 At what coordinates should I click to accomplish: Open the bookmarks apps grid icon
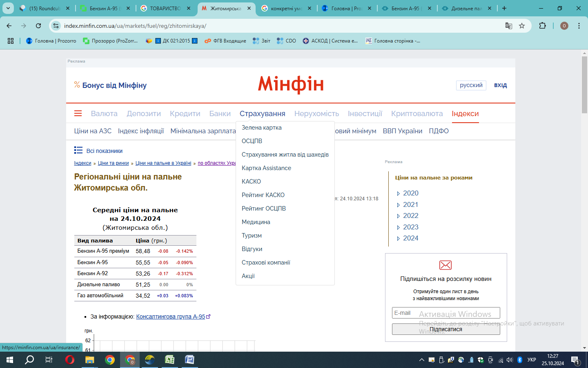pos(11,41)
